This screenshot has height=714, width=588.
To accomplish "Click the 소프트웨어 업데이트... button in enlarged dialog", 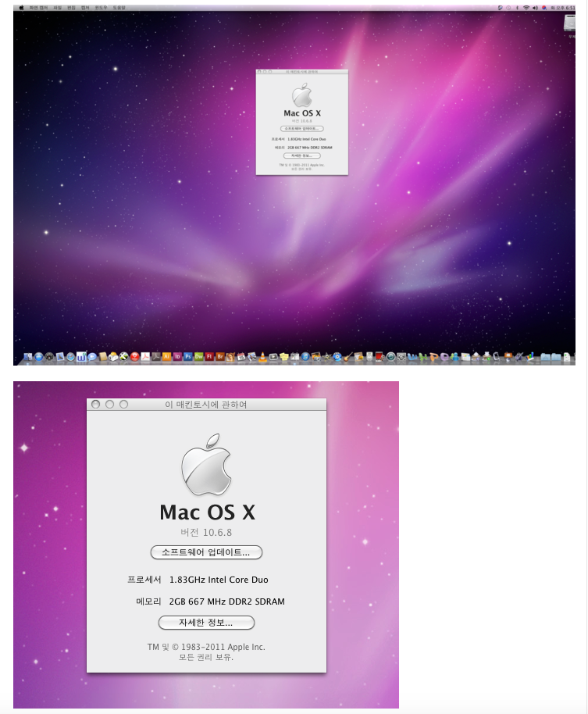I will [206, 552].
